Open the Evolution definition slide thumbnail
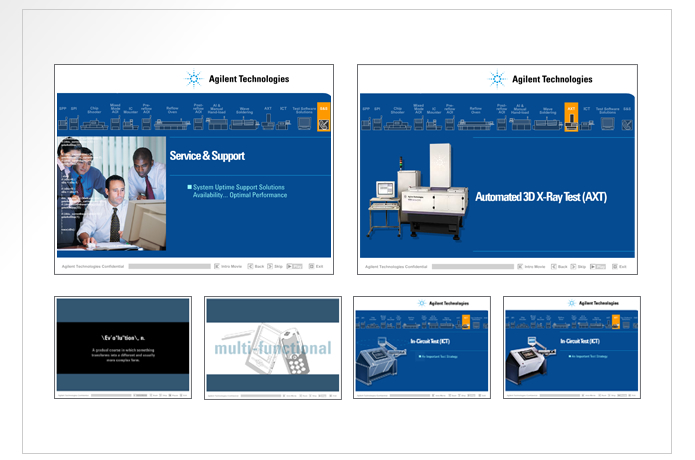The image size is (695, 460). (123, 347)
